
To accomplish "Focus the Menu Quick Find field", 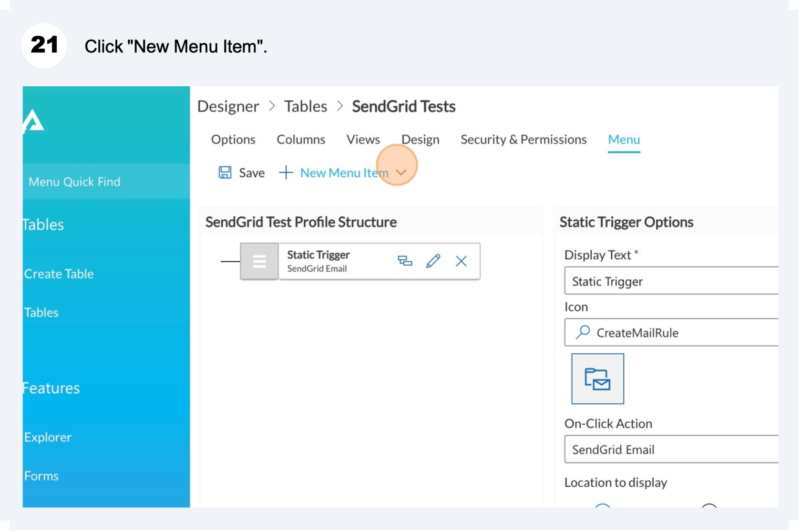I will [x=106, y=182].
